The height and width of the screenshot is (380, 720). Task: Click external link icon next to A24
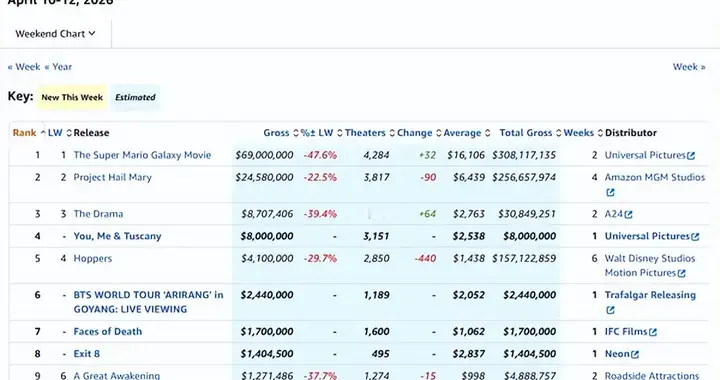(628, 215)
